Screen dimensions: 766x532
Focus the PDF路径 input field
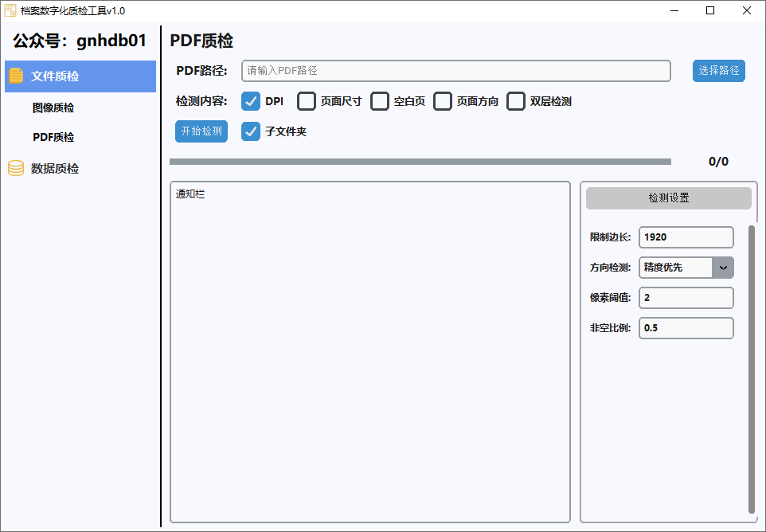pyautogui.click(x=455, y=71)
